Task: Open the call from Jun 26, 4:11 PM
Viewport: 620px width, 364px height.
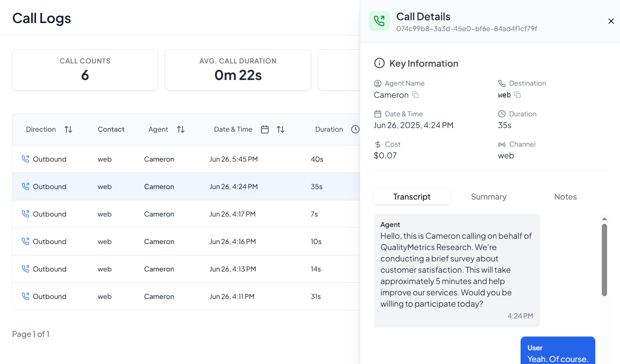Action: 186,297
